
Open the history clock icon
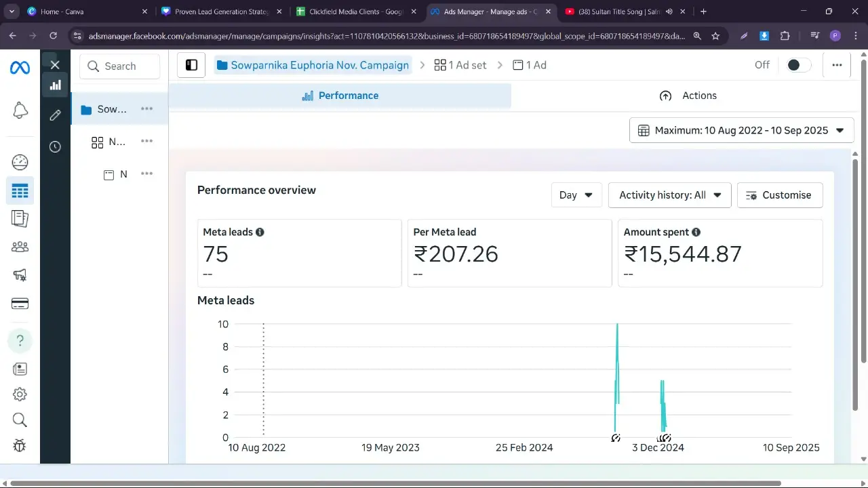pos(55,146)
